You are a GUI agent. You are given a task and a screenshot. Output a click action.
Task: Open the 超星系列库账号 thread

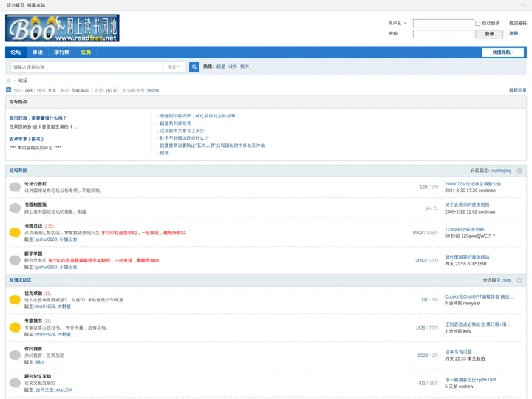click(175, 123)
